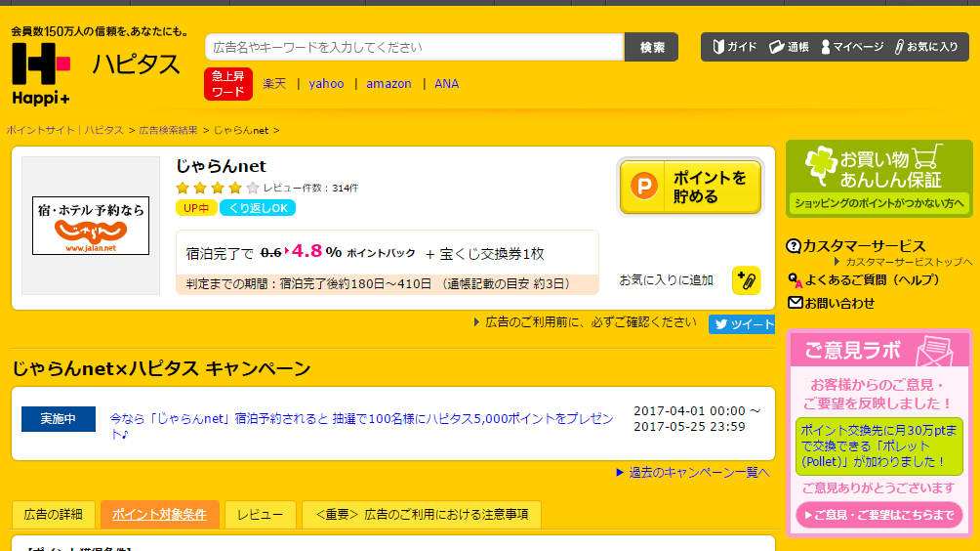Click ご意見・ご要望はこちらまで button
Image resolution: width=980 pixels, height=551 pixels.
click(x=878, y=516)
